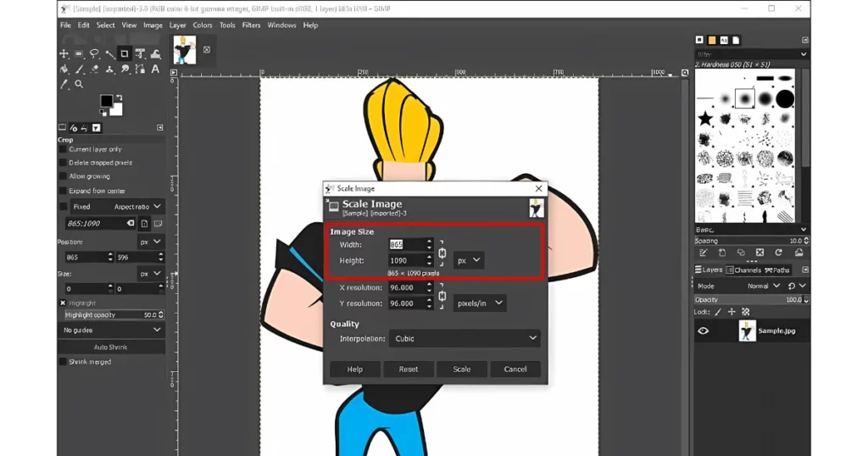
Task: Select the Sample.jpg image tab thumbnail
Action: (x=184, y=50)
